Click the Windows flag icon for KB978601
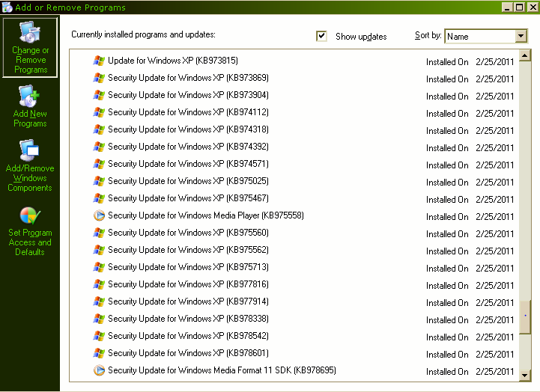The width and height of the screenshot is (540, 392). click(x=99, y=353)
